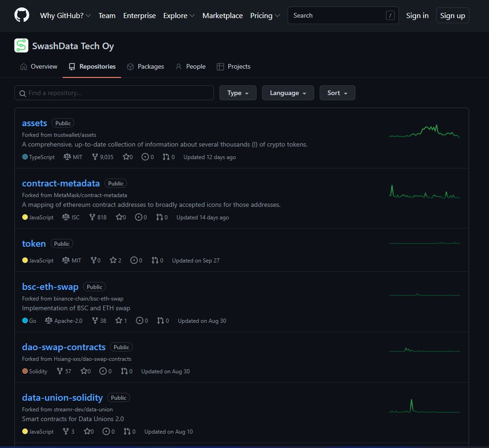
Task: Open issues count for assets repo
Action: (x=148, y=157)
